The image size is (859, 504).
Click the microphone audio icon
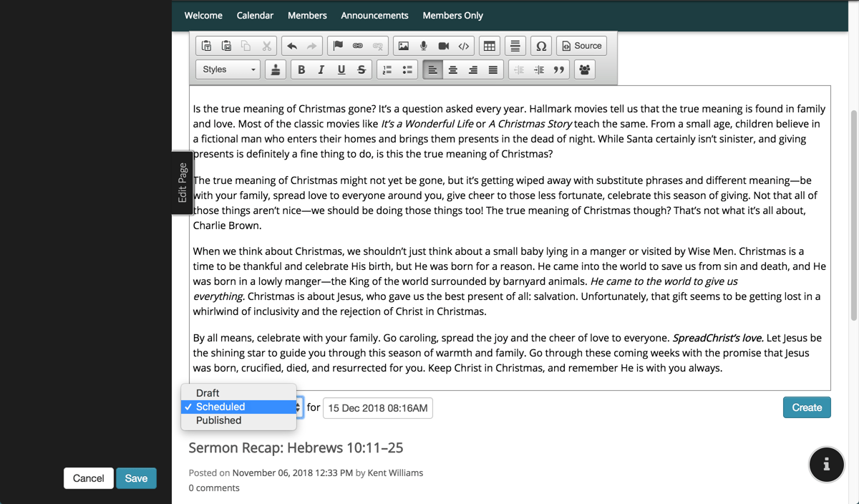[424, 46]
